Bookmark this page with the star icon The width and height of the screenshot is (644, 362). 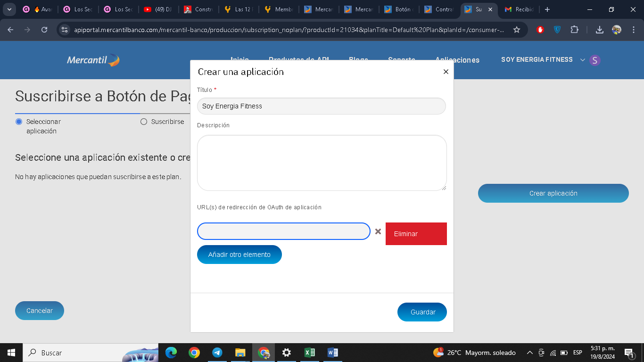pos(517,30)
